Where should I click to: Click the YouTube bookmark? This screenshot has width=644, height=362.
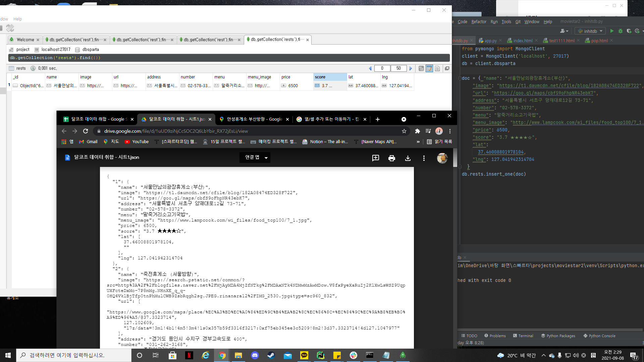click(x=137, y=142)
